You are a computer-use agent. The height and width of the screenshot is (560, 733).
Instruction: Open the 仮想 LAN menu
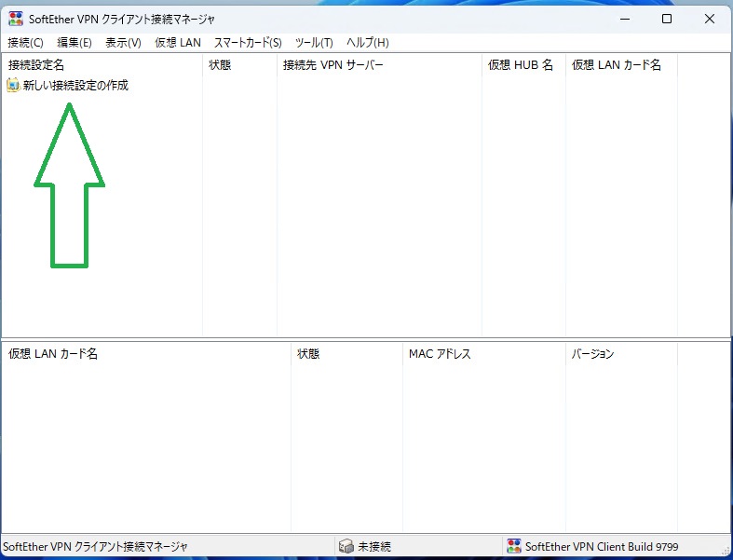tap(178, 43)
